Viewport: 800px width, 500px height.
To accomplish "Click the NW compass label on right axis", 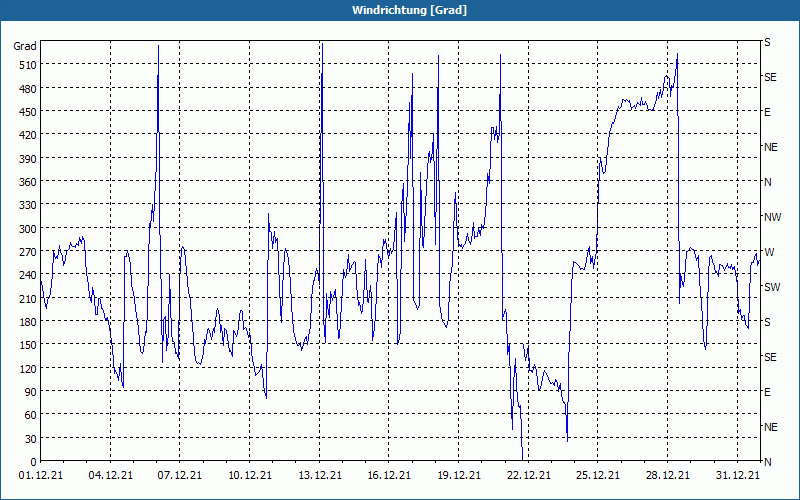I will [x=772, y=217].
